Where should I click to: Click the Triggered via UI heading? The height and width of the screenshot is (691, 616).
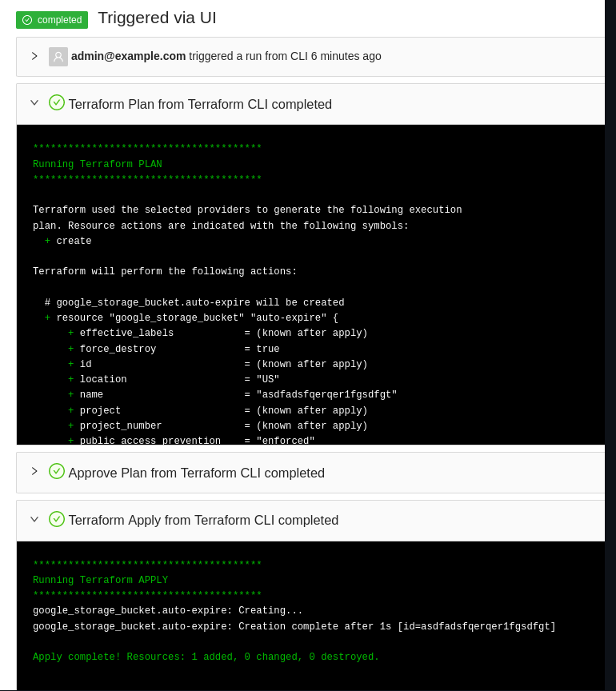(x=157, y=18)
